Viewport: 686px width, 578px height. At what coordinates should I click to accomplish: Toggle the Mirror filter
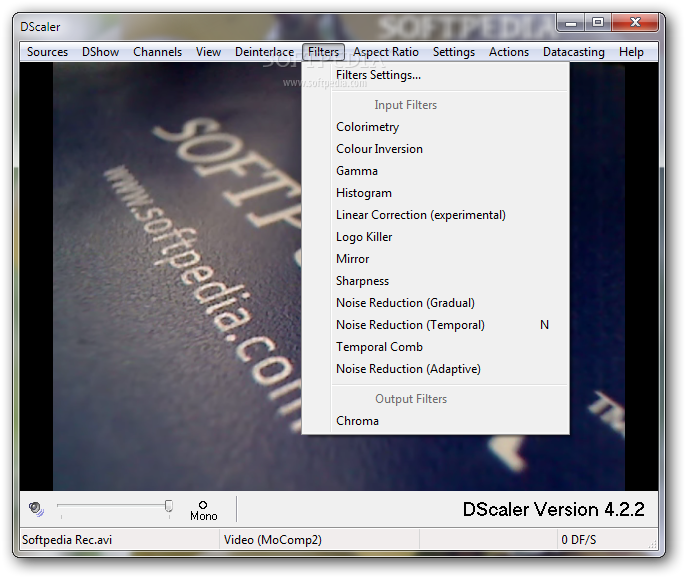pos(436,259)
